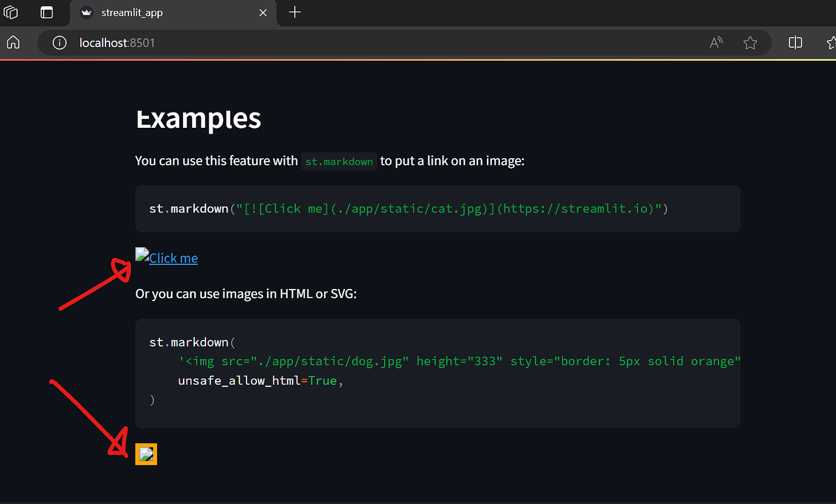836x504 pixels.
Task: Click the tab actions menu icon
Action: [47, 12]
